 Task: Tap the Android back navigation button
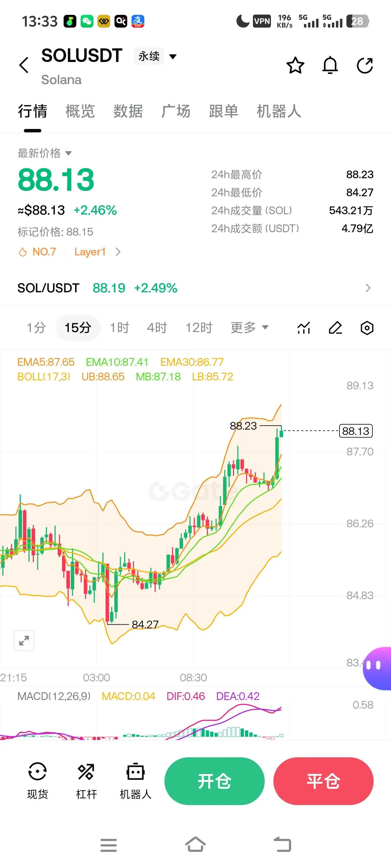tap(282, 844)
